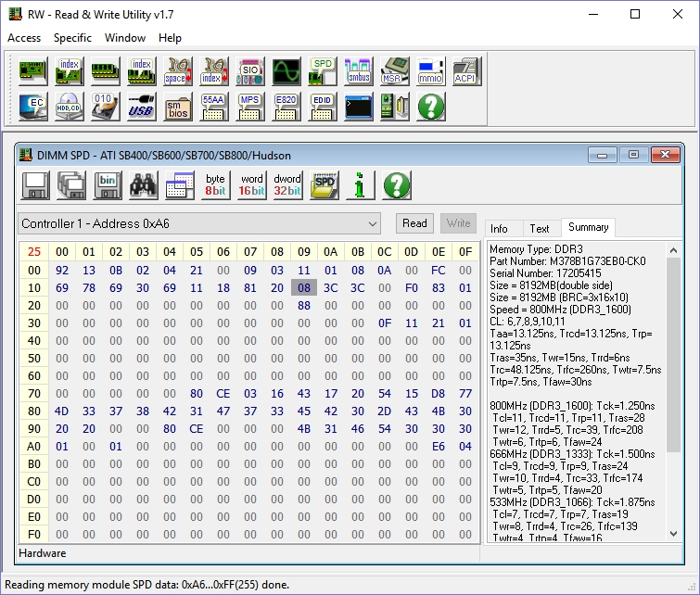Click summary panel scroll-up arrow

[x=674, y=250]
